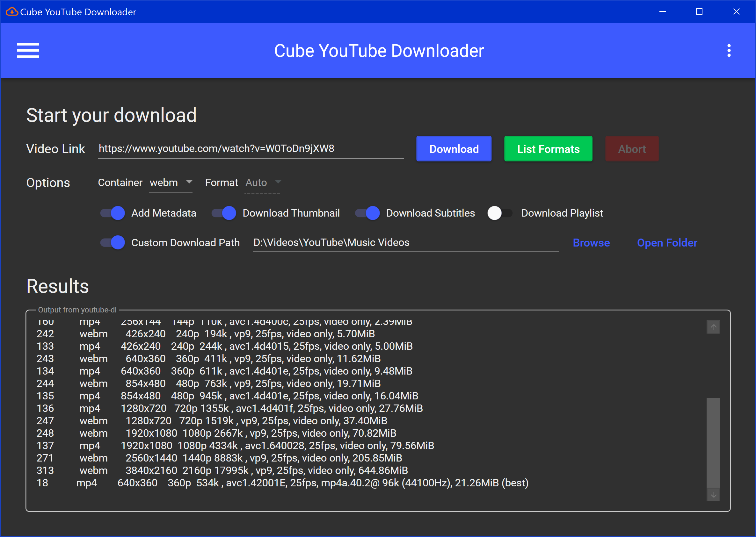Toggle the Download Subtitles switch
The image size is (756, 537).
pyautogui.click(x=367, y=213)
